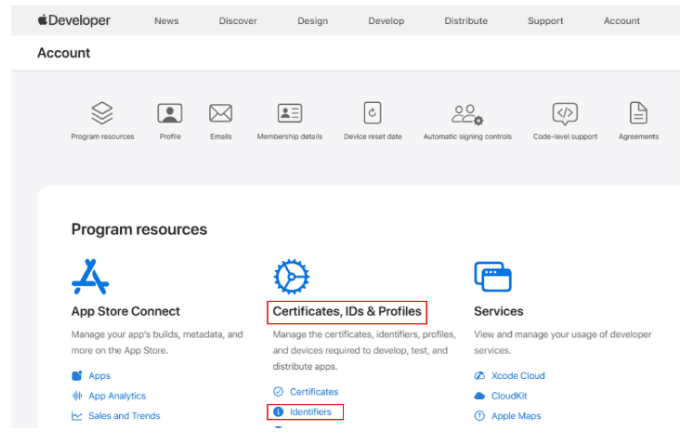Image resolution: width=691 pixels, height=440 pixels.
Task: Click the Profile label
Action: click(x=170, y=137)
